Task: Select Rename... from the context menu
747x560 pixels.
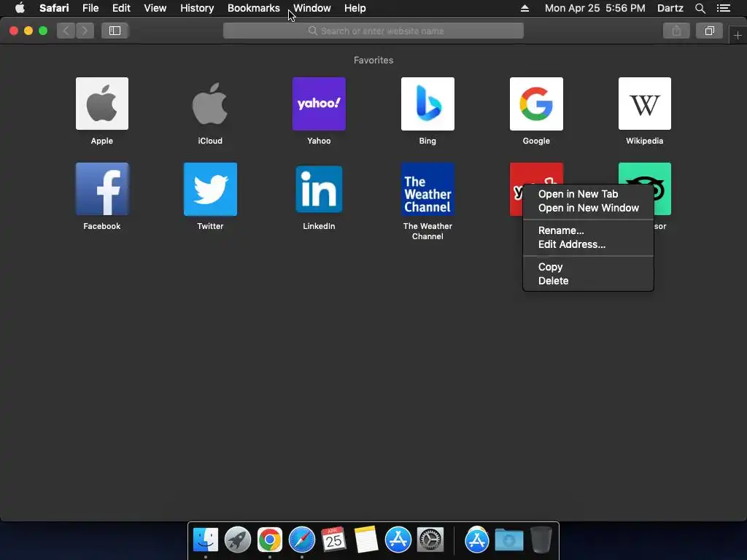Action: pyautogui.click(x=589, y=230)
